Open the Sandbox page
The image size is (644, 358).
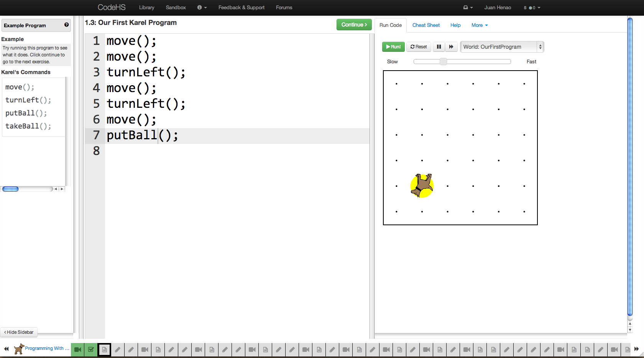pos(176,7)
